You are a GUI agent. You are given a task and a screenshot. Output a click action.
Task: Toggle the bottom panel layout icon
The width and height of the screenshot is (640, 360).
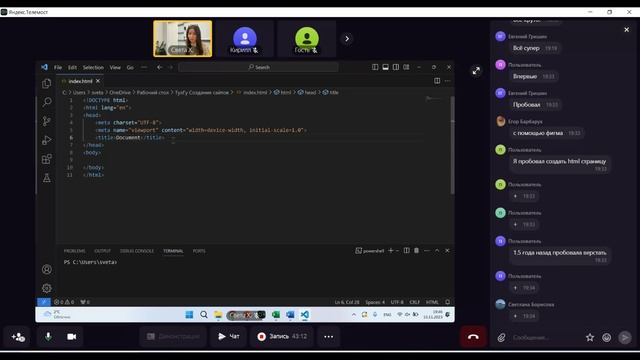(x=385, y=67)
